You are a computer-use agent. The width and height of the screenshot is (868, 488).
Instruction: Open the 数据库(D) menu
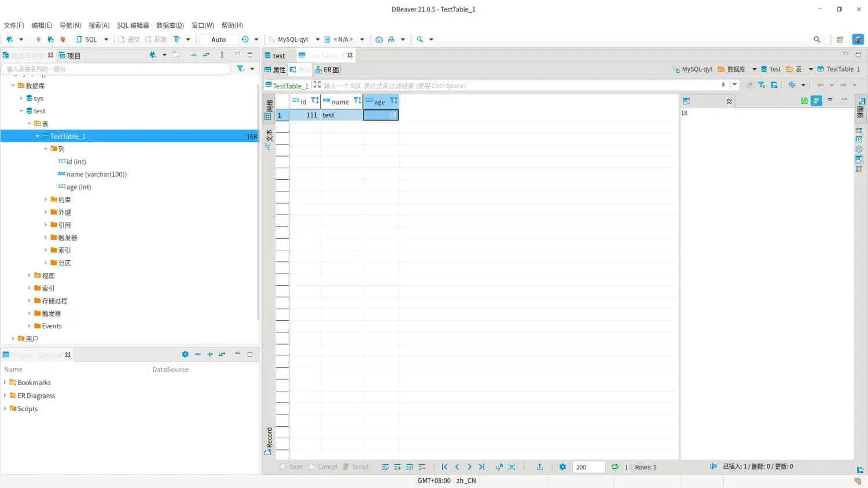(x=170, y=25)
